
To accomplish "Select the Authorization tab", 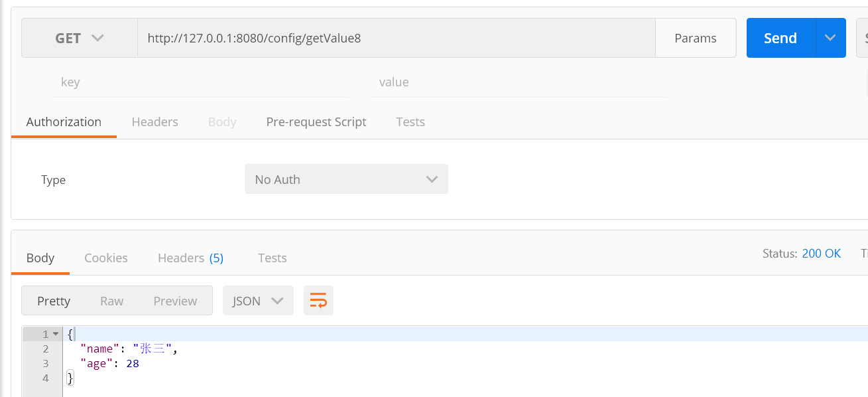I will point(64,121).
